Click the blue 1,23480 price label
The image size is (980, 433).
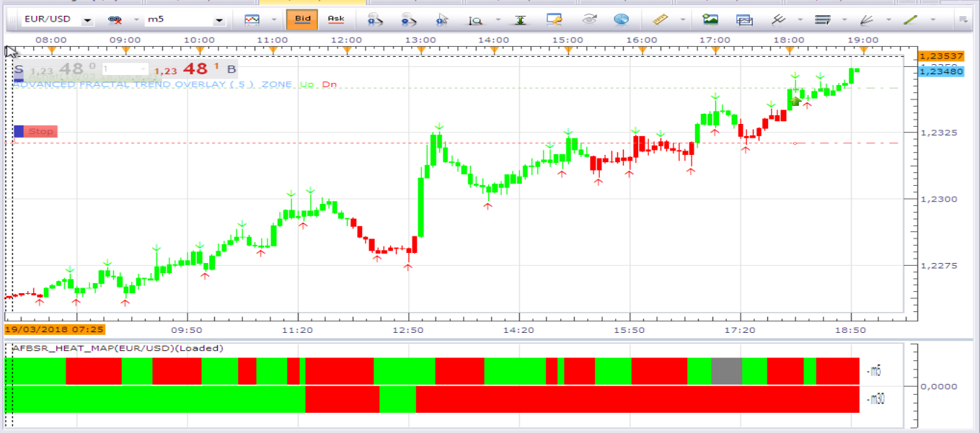[x=941, y=71]
